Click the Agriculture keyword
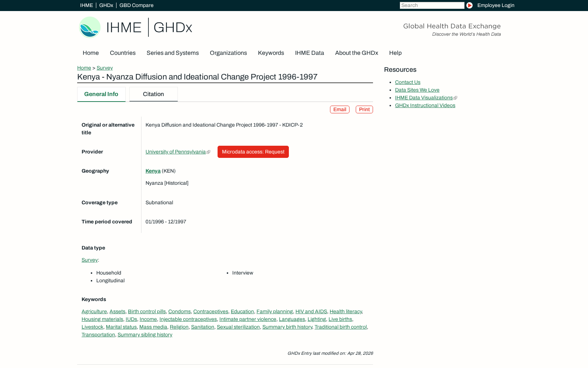The image size is (588, 368). [x=94, y=311]
